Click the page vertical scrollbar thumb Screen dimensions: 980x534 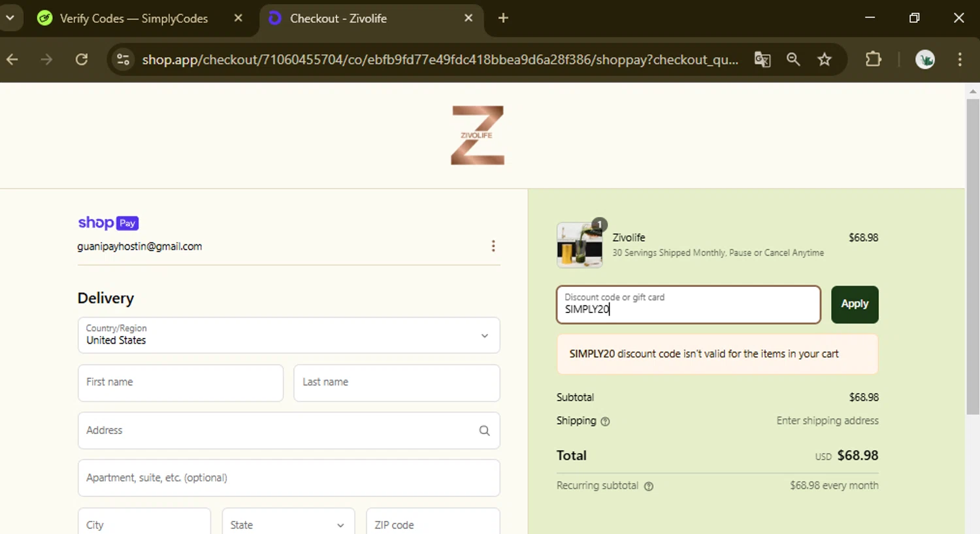point(973,256)
